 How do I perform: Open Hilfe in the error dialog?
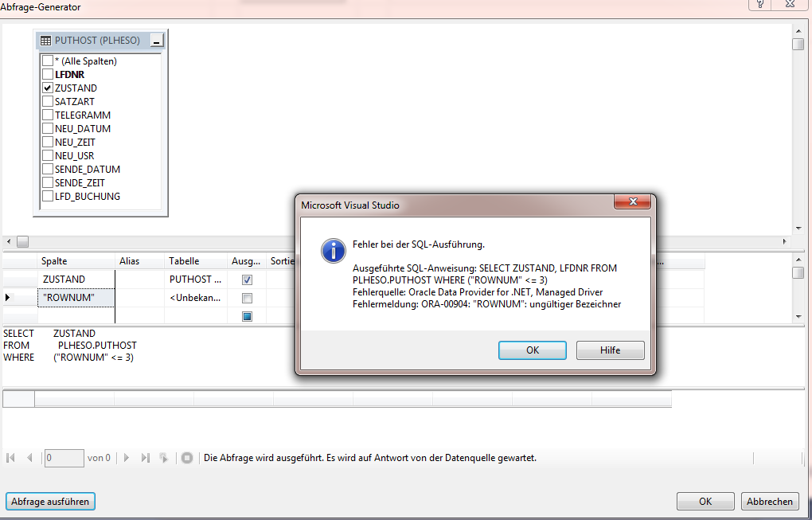click(x=610, y=350)
